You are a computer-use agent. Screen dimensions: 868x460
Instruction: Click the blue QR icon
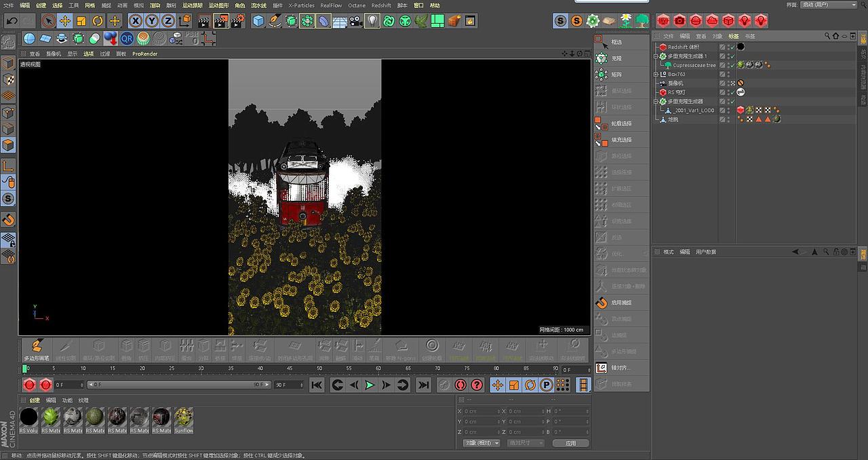[127, 38]
